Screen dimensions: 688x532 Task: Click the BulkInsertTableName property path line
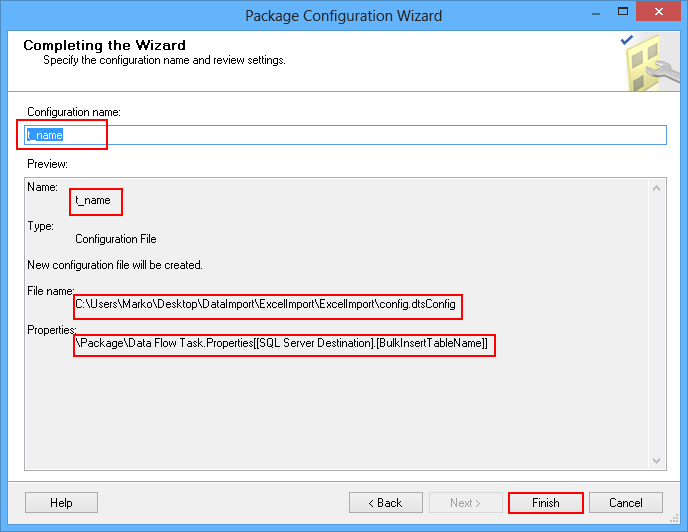click(284, 343)
